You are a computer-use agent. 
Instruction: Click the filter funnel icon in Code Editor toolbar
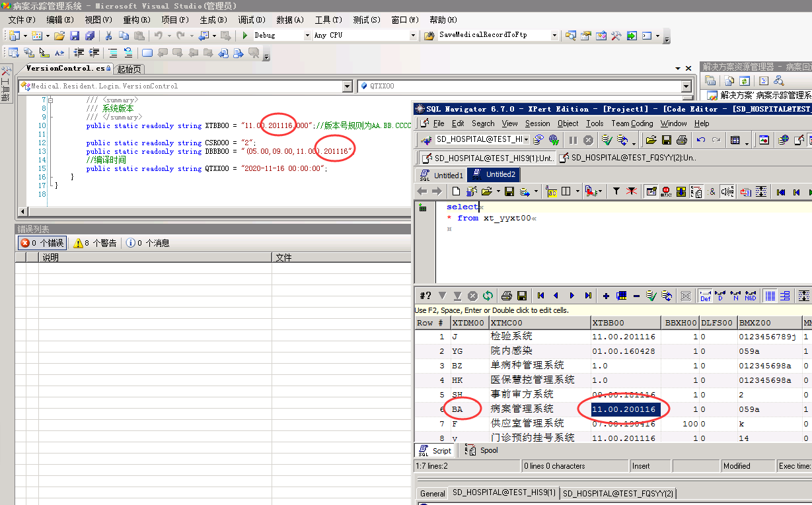coord(616,191)
